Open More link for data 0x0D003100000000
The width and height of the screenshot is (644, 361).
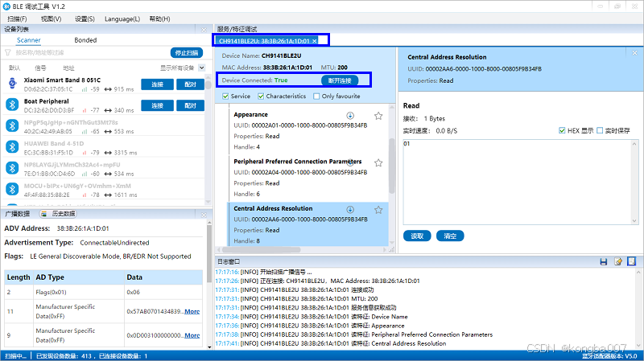pyautogui.click(x=192, y=335)
